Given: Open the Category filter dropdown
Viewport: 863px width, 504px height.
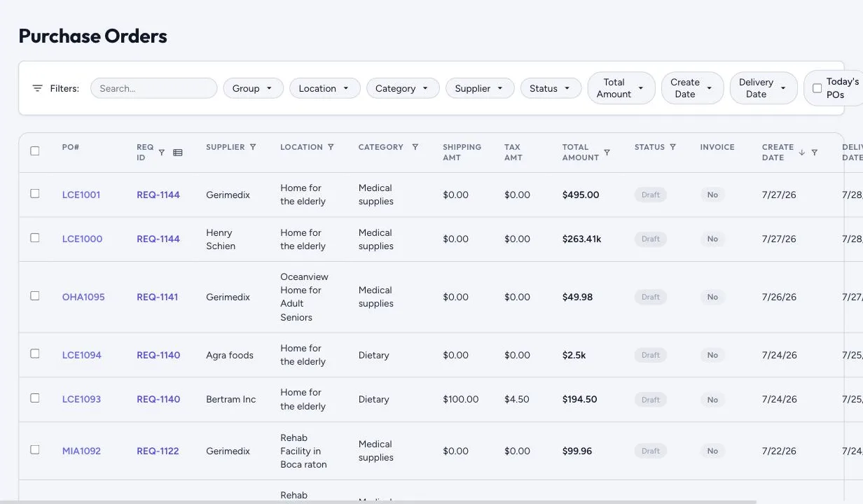Looking at the screenshot, I should coord(403,88).
